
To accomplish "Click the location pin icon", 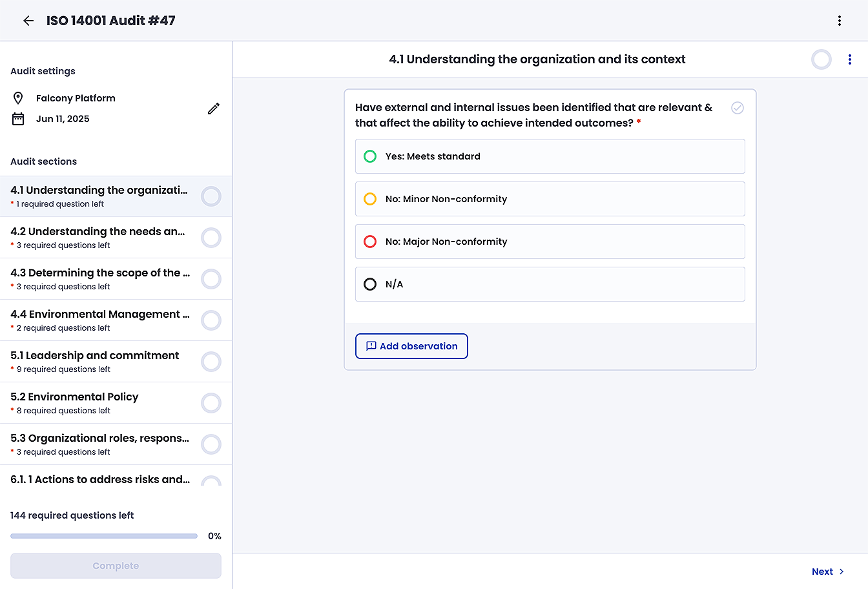I will point(18,98).
